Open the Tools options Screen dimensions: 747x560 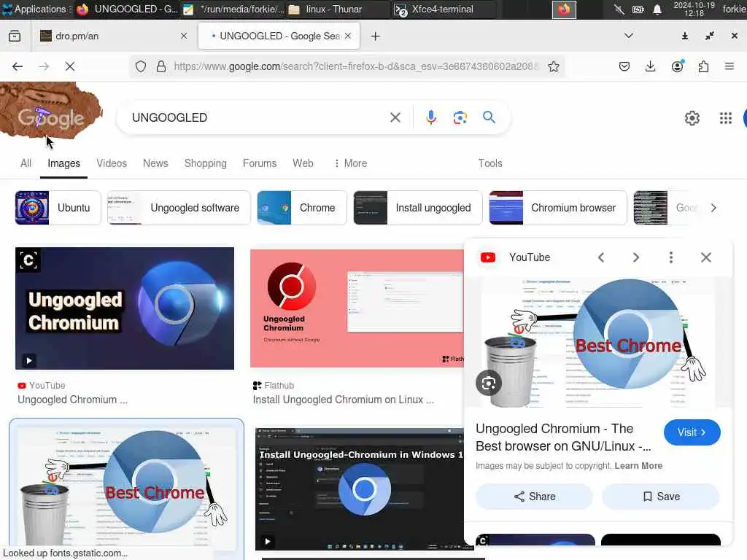(x=490, y=163)
